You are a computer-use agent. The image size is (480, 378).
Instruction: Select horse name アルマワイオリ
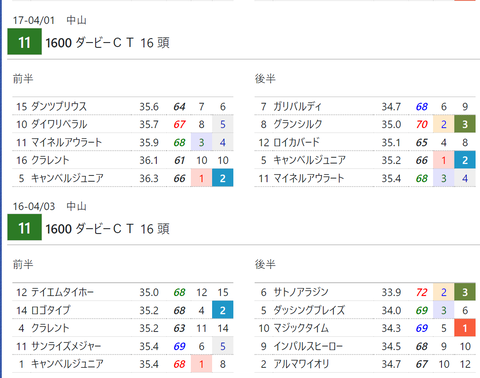coord(301,364)
